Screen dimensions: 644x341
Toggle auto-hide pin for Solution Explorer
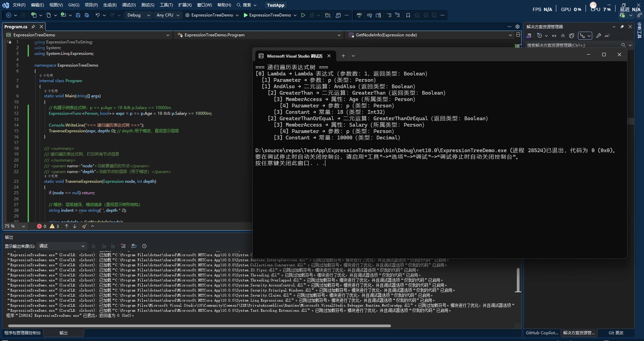coord(622,27)
